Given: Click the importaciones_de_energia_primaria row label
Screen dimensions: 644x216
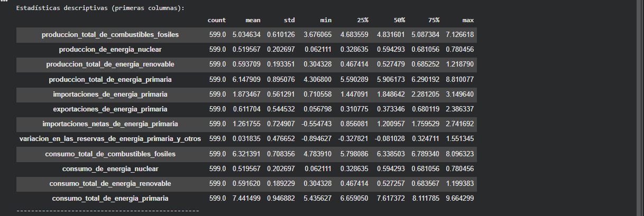Looking at the screenshot, I should pos(110,94).
